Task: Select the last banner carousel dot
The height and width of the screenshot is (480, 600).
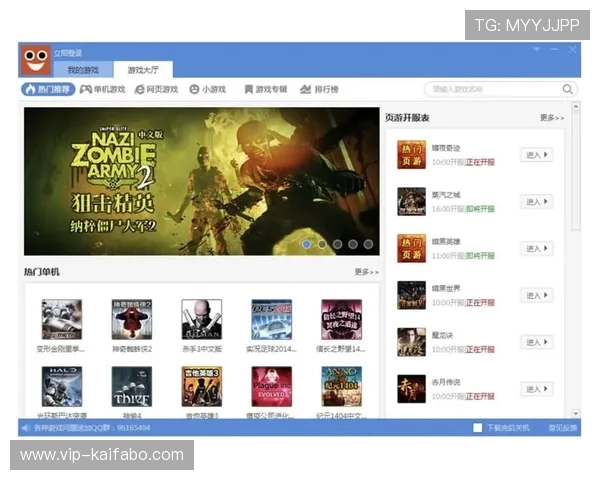Action: click(368, 244)
